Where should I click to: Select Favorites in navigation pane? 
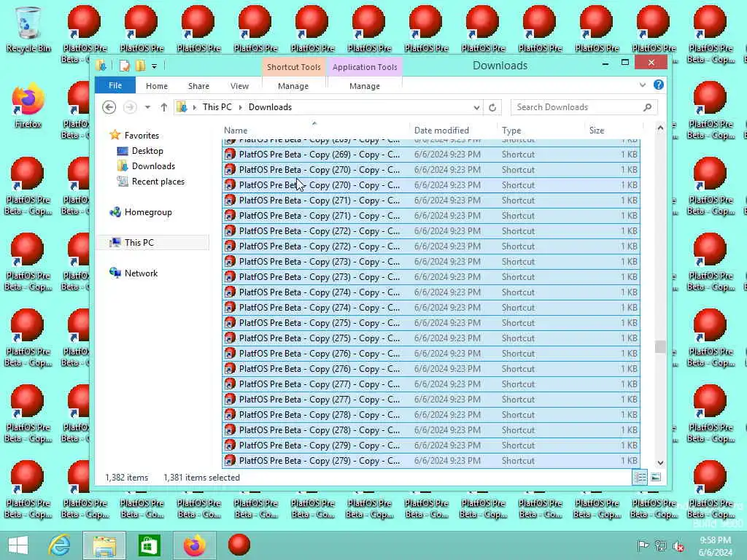(x=142, y=135)
